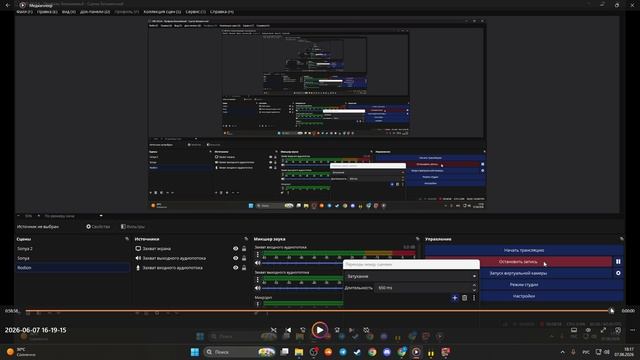Open the Справка menu in OBS menu bar
640x360 pixels.
(222, 12)
